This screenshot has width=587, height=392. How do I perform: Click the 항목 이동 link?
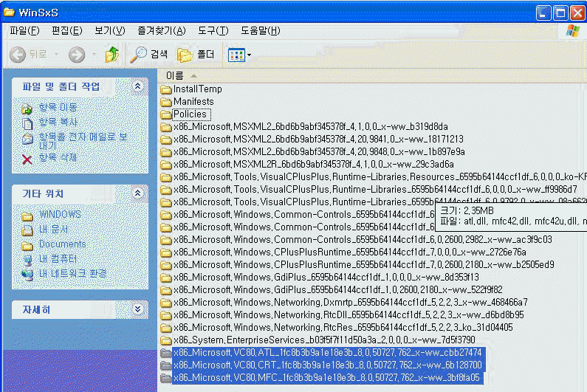58,108
